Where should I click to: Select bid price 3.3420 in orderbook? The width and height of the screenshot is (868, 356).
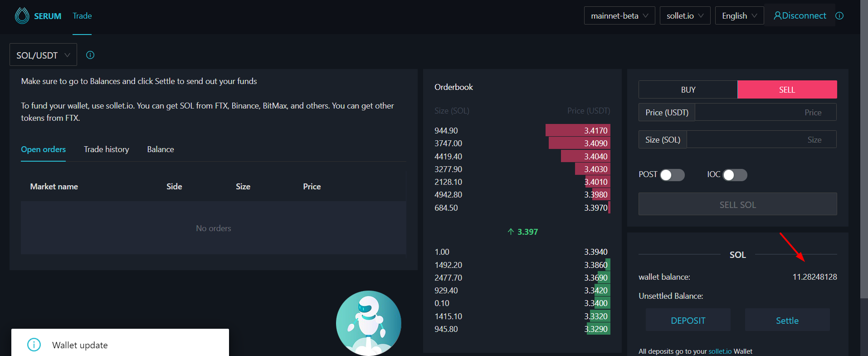pyautogui.click(x=596, y=290)
